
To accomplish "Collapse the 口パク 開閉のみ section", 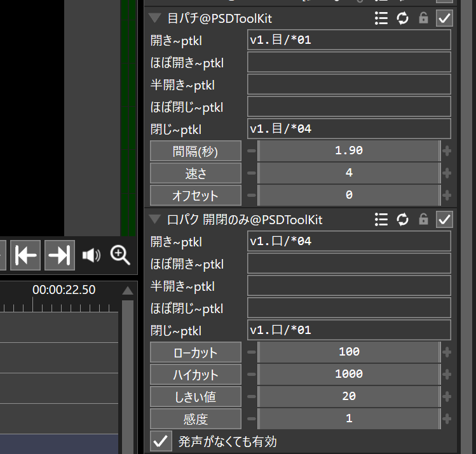I will (154, 220).
